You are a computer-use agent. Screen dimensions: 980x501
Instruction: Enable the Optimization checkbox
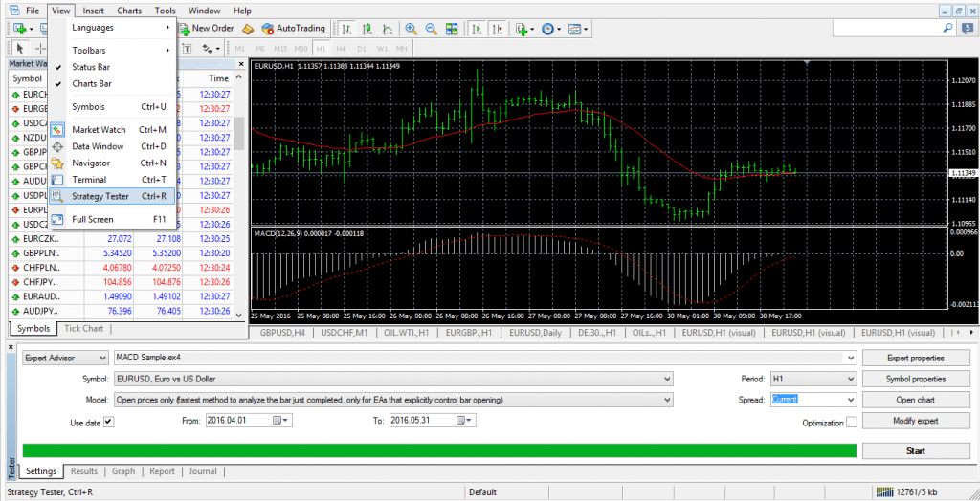[x=851, y=422]
